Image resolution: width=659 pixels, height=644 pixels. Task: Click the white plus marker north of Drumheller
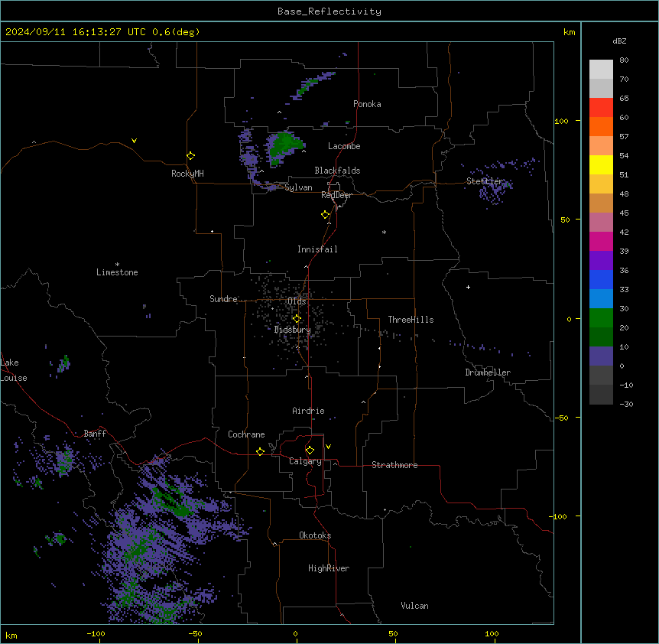pyautogui.click(x=468, y=287)
